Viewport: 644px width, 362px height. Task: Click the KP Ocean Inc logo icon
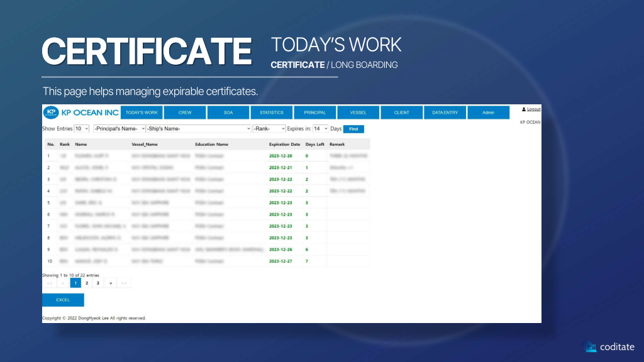(52, 112)
